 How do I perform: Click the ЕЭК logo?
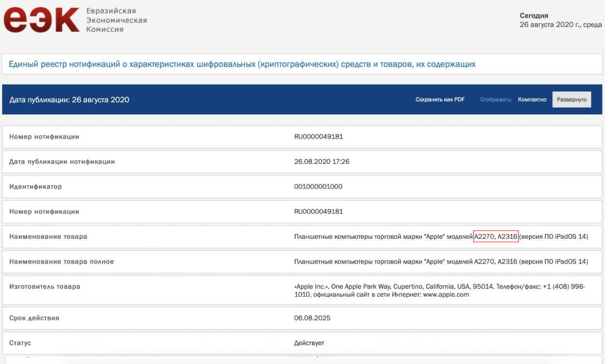(41, 19)
